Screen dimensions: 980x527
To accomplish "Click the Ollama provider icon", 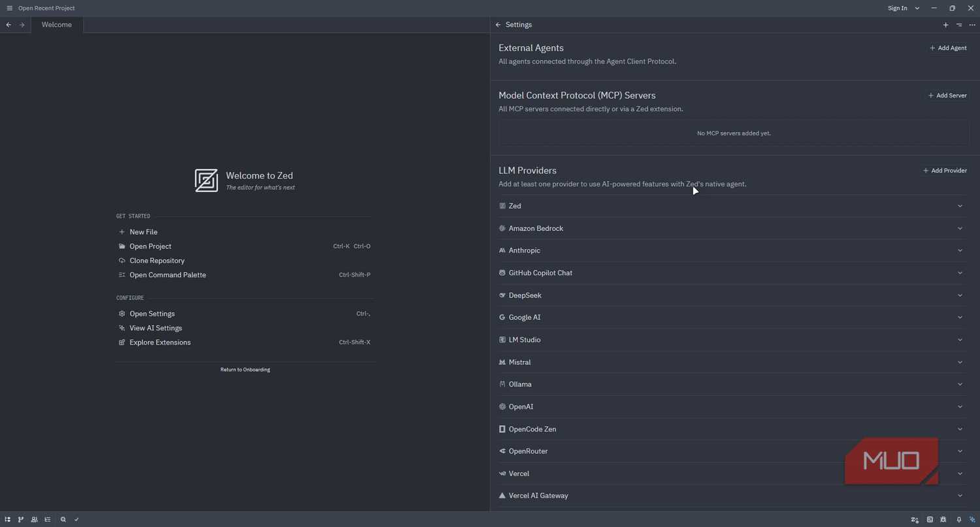I will point(502,384).
